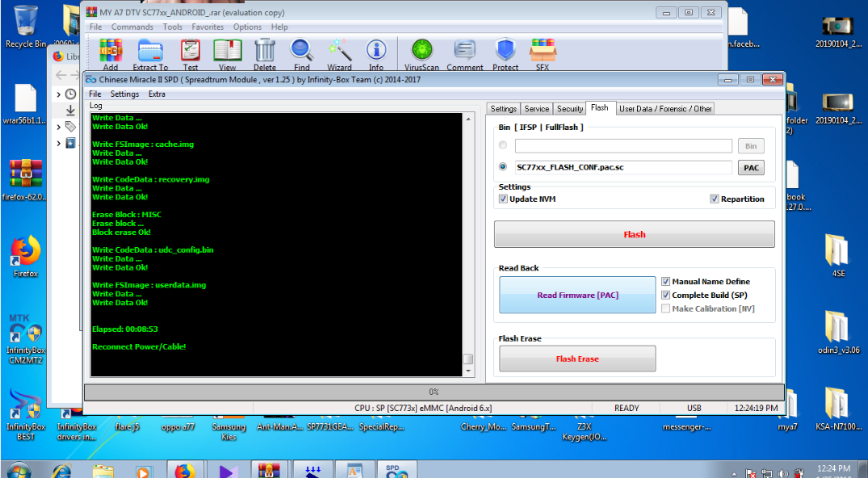Toggle Manual Name Define checkbox
This screenshot has width=868, height=478.
pos(665,281)
